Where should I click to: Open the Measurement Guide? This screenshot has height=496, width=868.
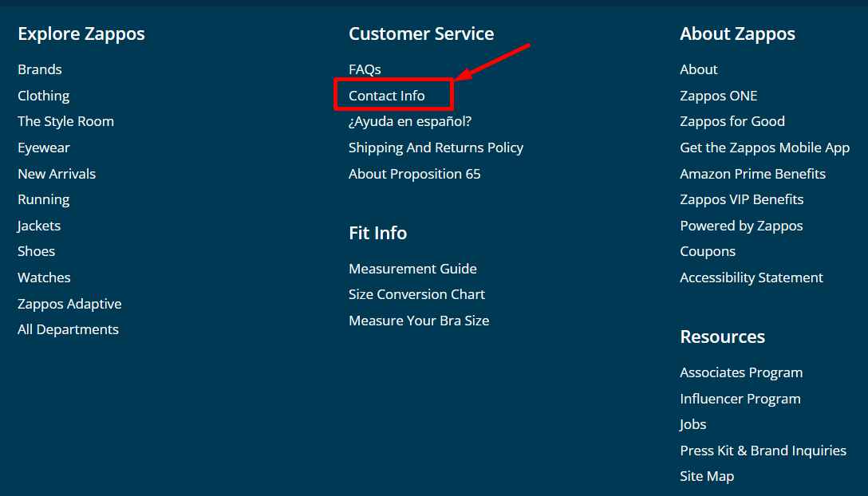click(412, 269)
